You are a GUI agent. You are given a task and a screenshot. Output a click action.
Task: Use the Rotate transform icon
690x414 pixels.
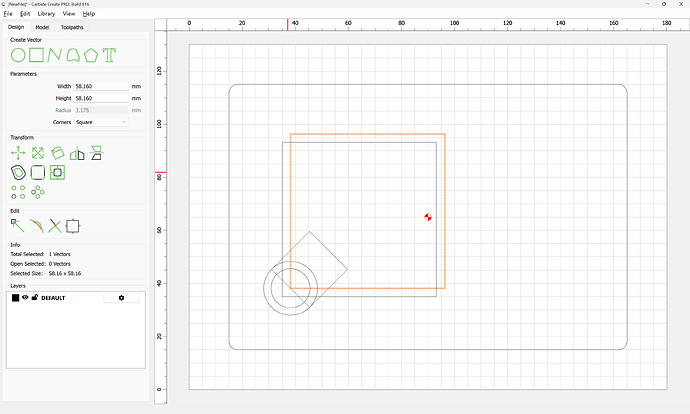[57, 153]
